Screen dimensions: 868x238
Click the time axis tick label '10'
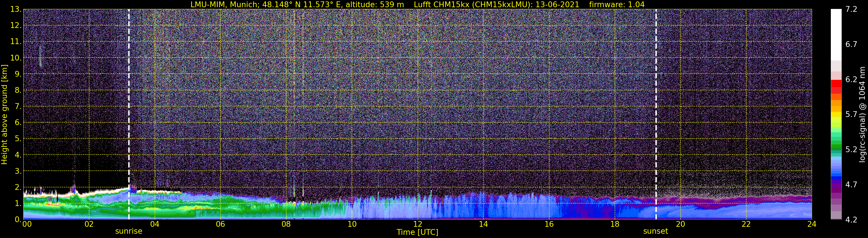(x=352, y=224)
